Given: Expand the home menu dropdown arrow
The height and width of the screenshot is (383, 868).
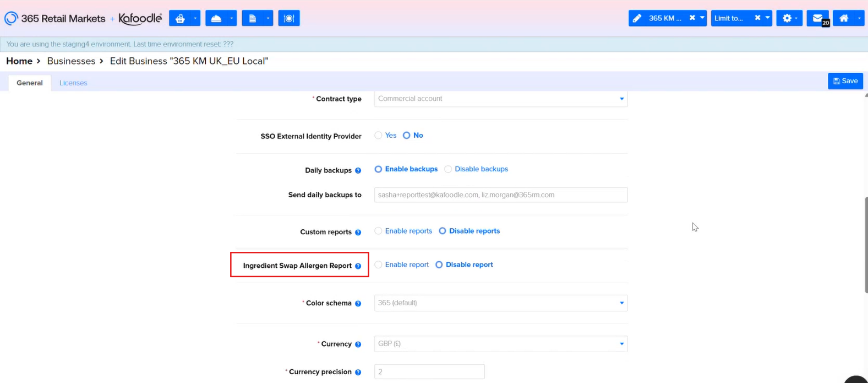Looking at the screenshot, I should pos(859,18).
